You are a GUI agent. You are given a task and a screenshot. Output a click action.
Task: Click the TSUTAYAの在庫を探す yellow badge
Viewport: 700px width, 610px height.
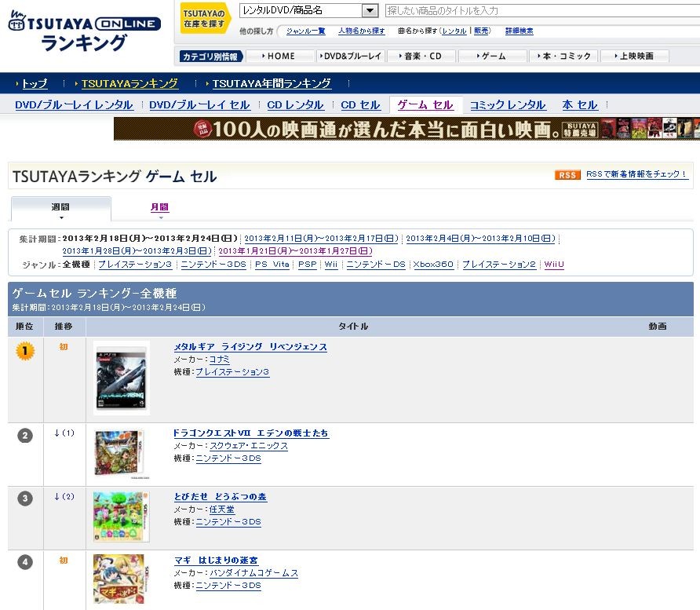pos(204,18)
